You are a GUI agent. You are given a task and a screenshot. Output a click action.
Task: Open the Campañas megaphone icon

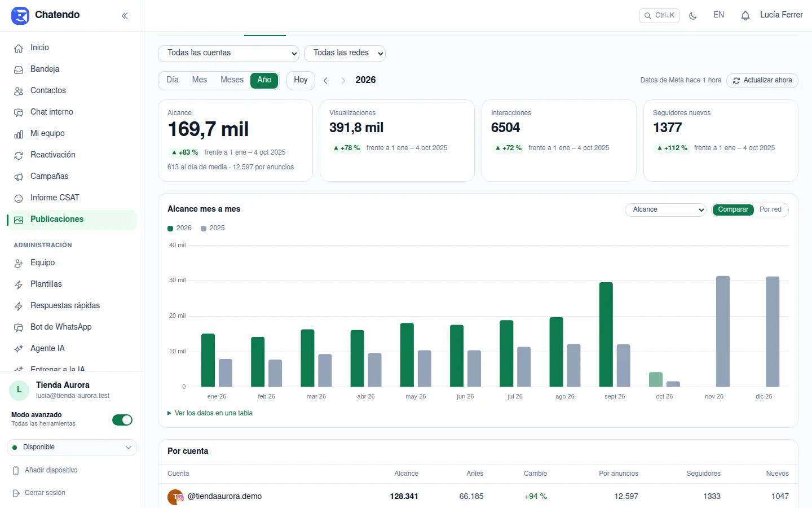(19, 177)
